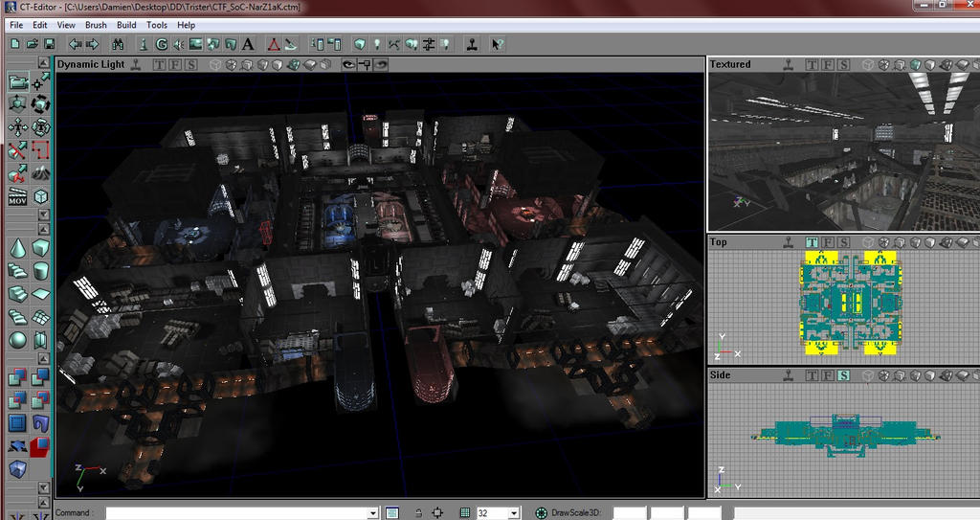
Task: Toggle realtime preview in Dynamic Light viewport
Action: pyautogui.click(x=136, y=64)
